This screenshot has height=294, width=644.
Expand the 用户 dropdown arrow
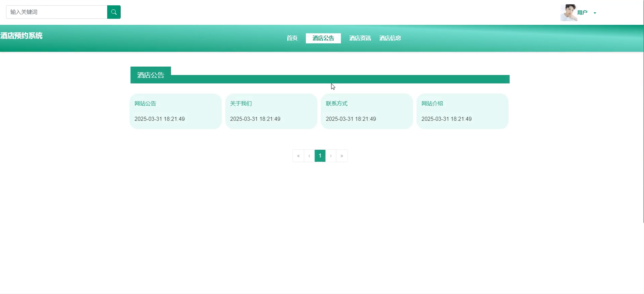click(595, 13)
